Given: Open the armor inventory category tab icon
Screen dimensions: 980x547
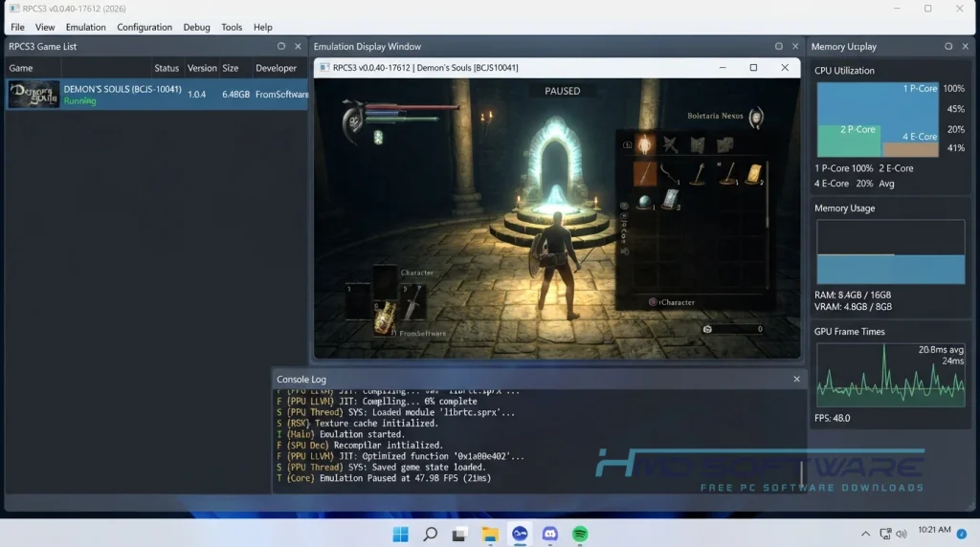Looking at the screenshot, I should [x=698, y=144].
